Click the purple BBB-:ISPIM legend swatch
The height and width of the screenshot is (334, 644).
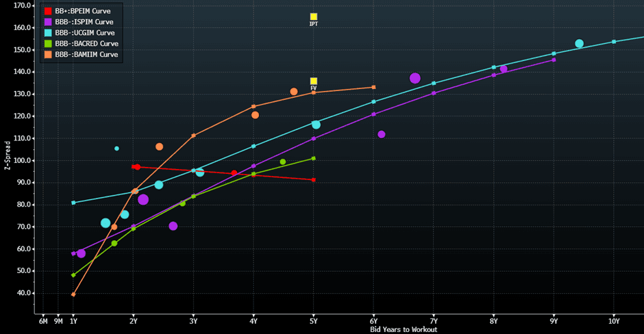point(47,22)
